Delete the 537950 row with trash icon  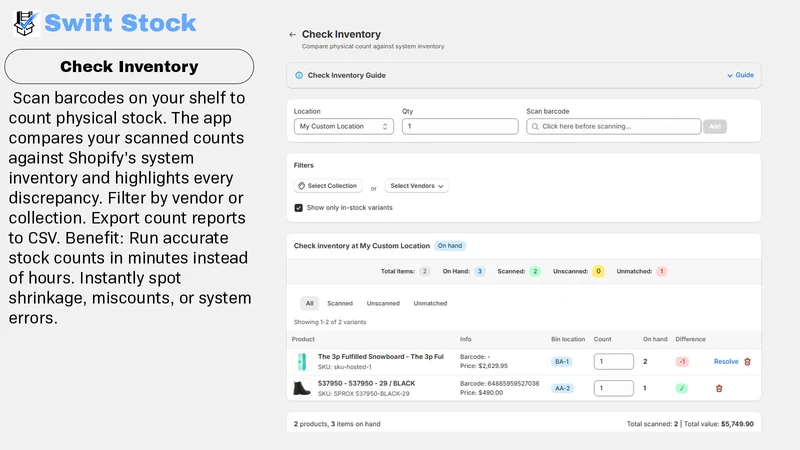pyautogui.click(x=719, y=388)
